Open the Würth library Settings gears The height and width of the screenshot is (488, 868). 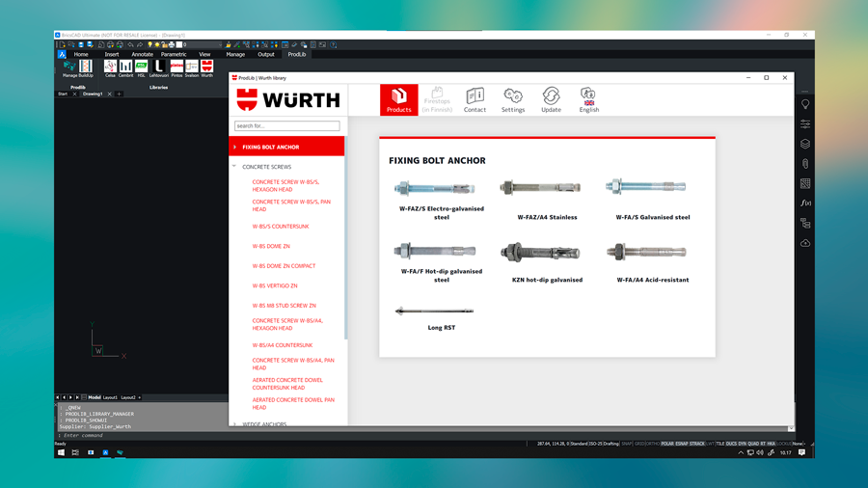(513, 99)
